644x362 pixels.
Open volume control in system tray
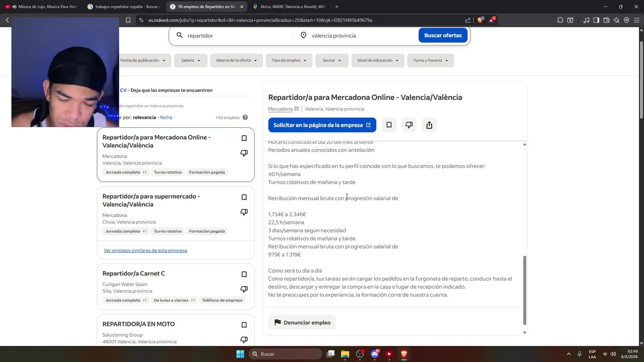pos(613,354)
